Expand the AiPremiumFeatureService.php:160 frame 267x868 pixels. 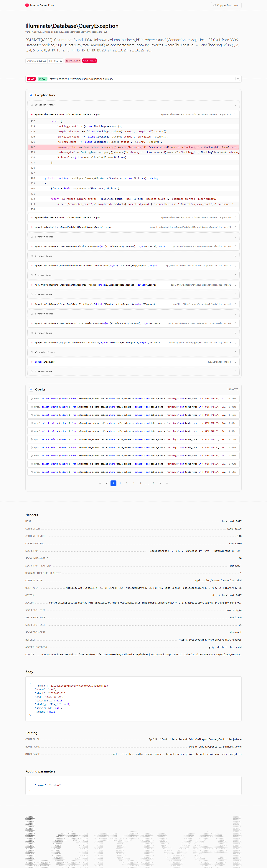coord(235,217)
